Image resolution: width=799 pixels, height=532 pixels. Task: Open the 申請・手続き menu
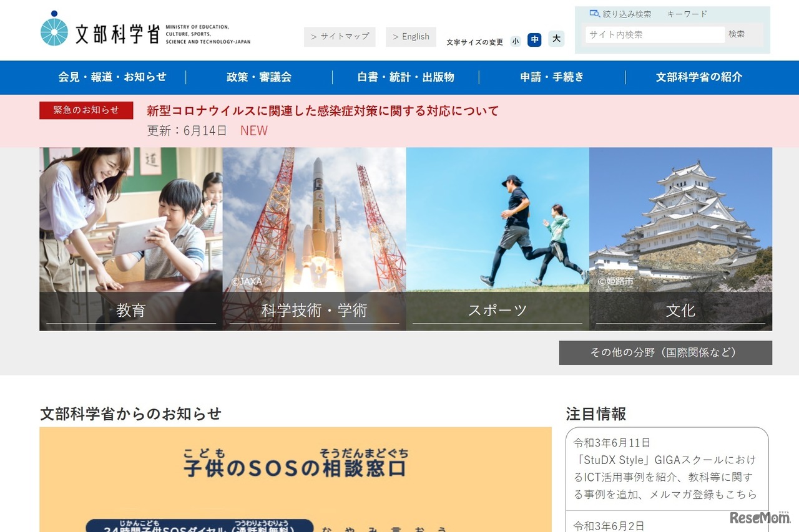click(552, 77)
